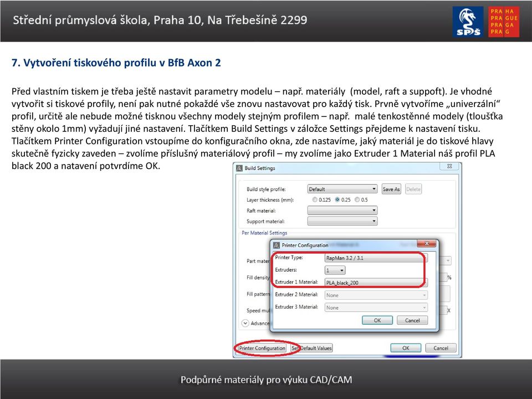532x399 pixels.
Task: Open the Raft material dropdown
Action: click(x=342, y=211)
